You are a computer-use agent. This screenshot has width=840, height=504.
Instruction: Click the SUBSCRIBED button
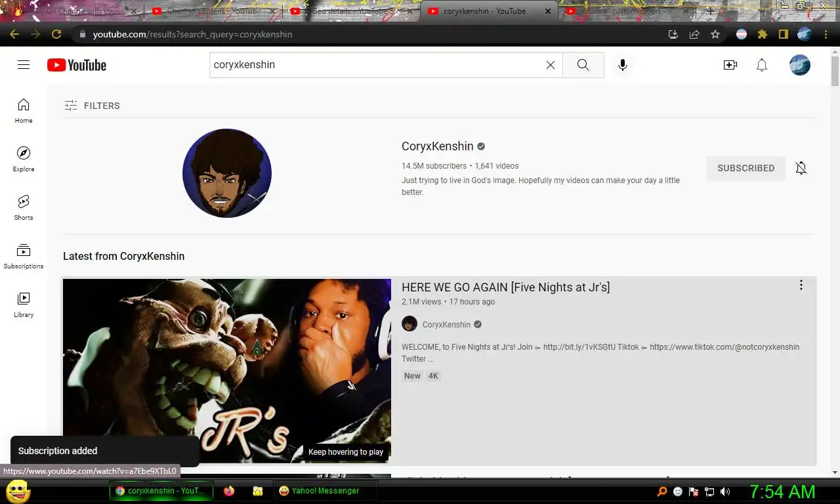click(746, 168)
